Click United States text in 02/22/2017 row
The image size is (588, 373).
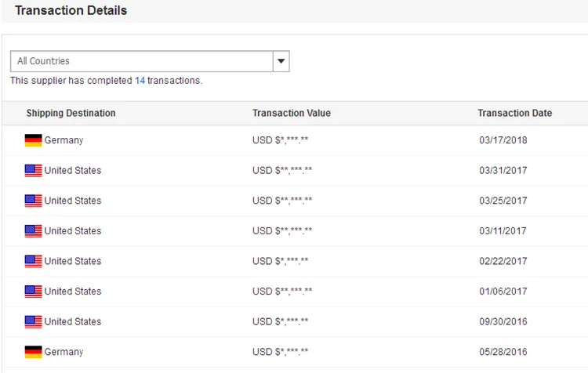point(73,261)
